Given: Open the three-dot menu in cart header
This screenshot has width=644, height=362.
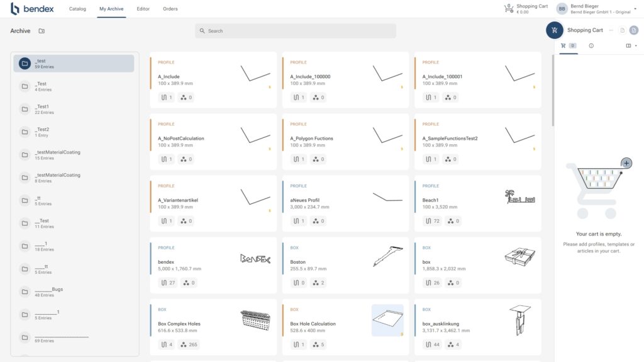Looking at the screenshot, I should pos(611,30).
